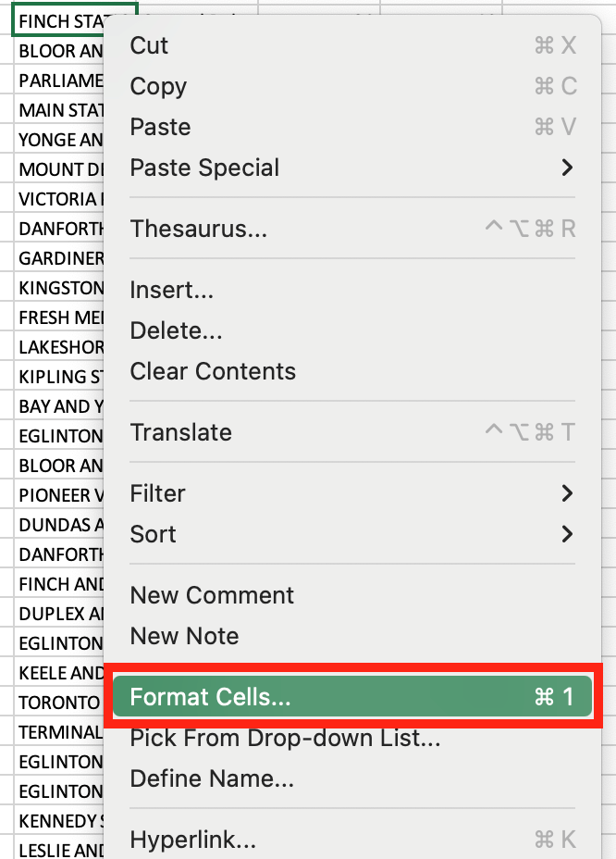Open the Thesaurus option

tap(188, 229)
